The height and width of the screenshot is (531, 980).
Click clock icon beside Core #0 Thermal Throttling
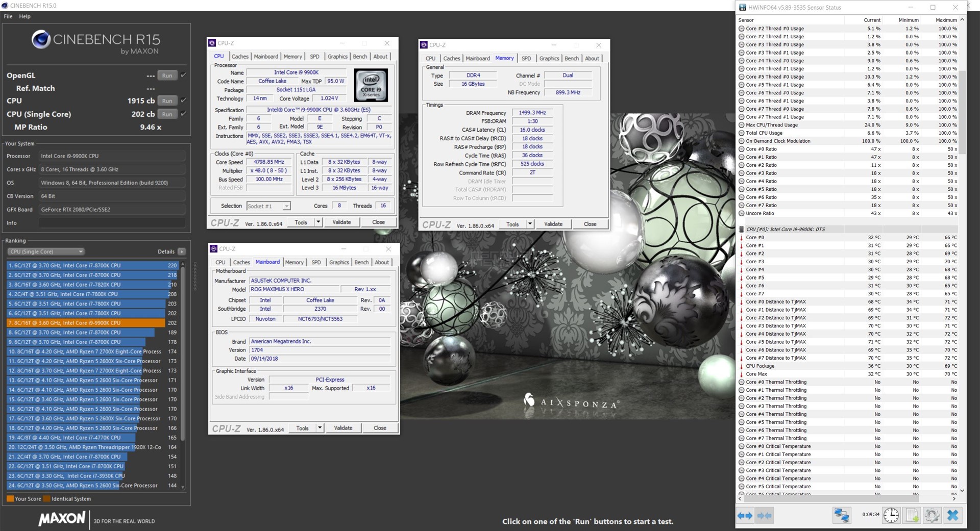[741, 382]
